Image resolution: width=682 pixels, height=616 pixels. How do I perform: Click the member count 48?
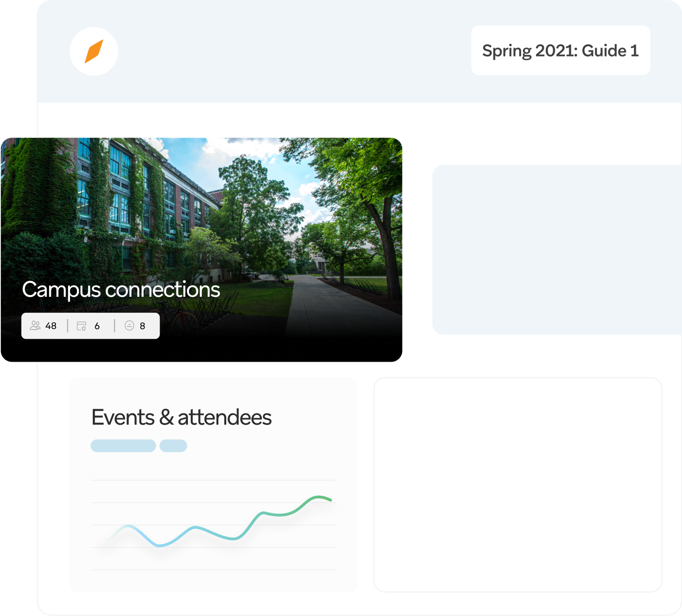coord(51,326)
